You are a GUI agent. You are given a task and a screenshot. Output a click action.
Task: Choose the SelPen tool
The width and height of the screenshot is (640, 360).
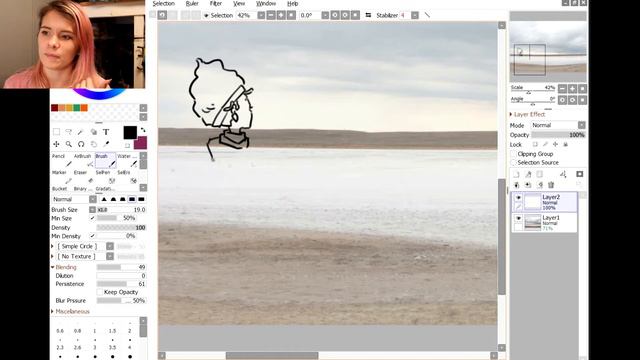(105, 177)
